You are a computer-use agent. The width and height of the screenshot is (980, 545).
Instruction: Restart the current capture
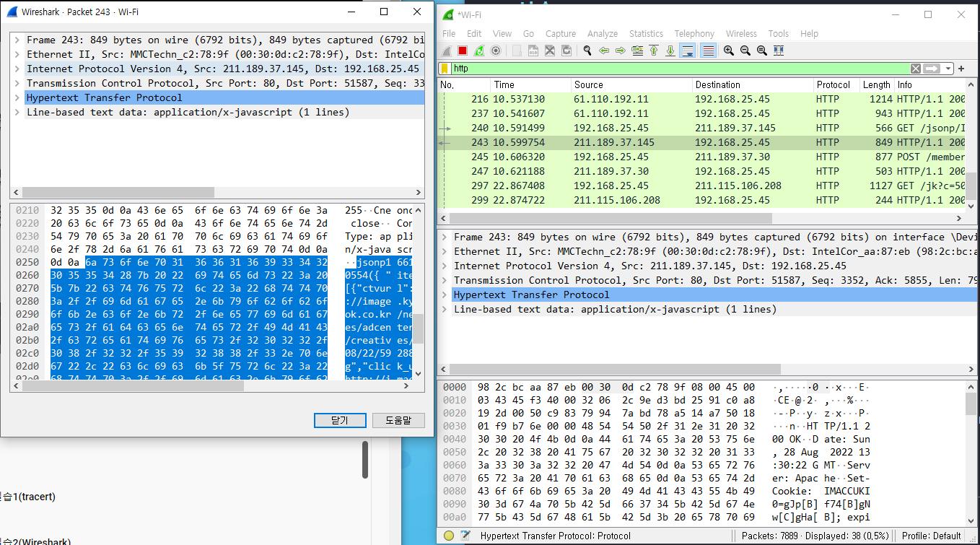(x=479, y=51)
